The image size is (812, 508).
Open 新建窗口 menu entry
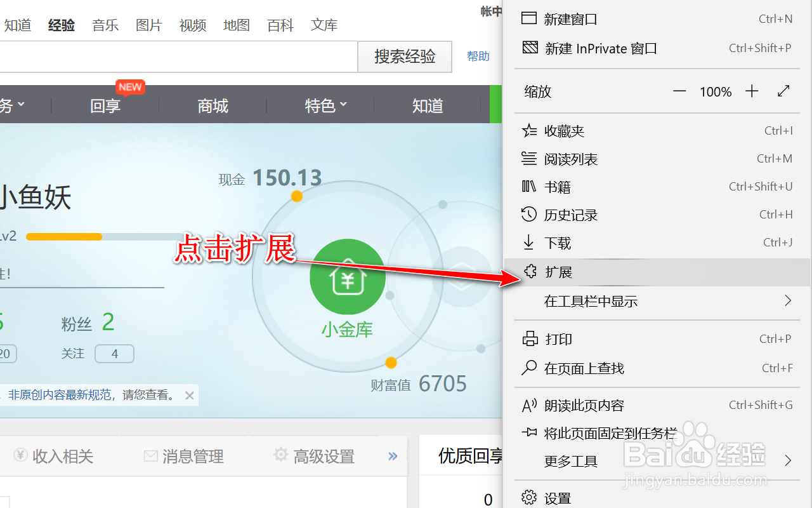(657, 19)
